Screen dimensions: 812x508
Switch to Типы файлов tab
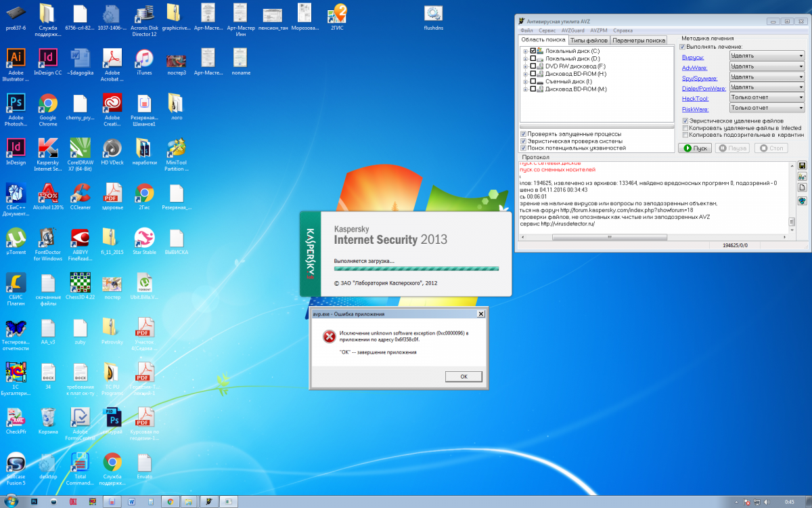[x=589, y=41]
